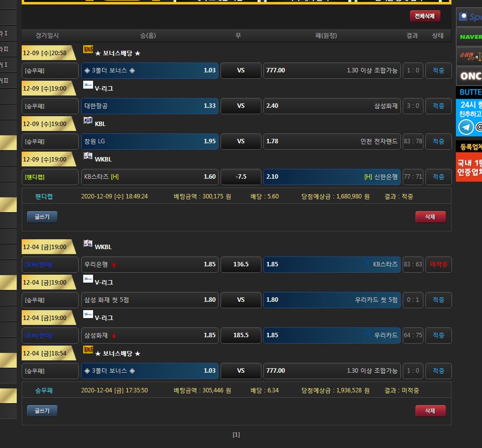482x448 pixels.
Task: Select 대한항공 home odds 1.33 cell
Action: coord(150,106)
